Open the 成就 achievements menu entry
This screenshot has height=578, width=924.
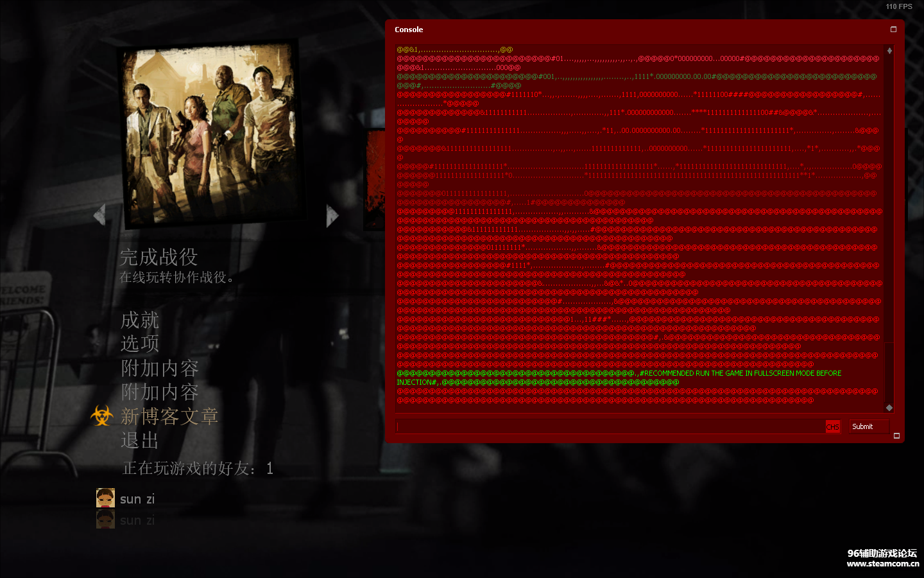139,320
